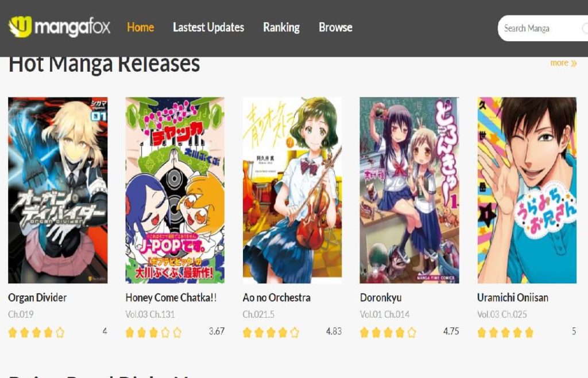Click the 5 rating score for Uramichi Oniisan
Image resolution: width=588 pixels, height=378 pixels.
(x=574, y=331)
